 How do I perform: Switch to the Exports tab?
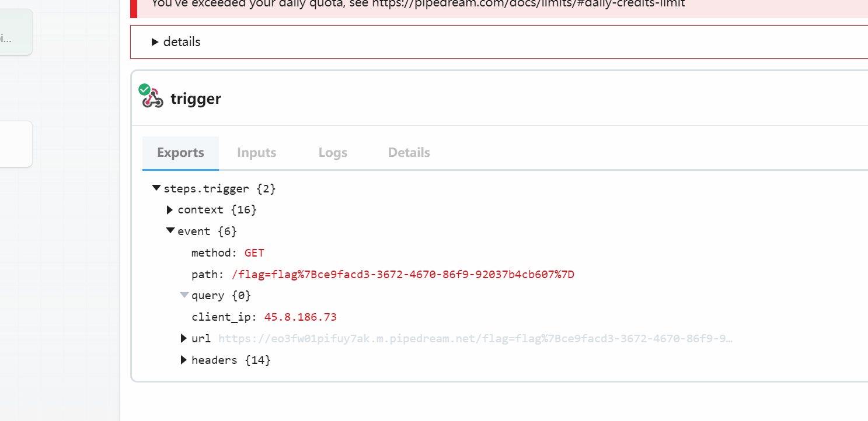click(x=180, y=153)
